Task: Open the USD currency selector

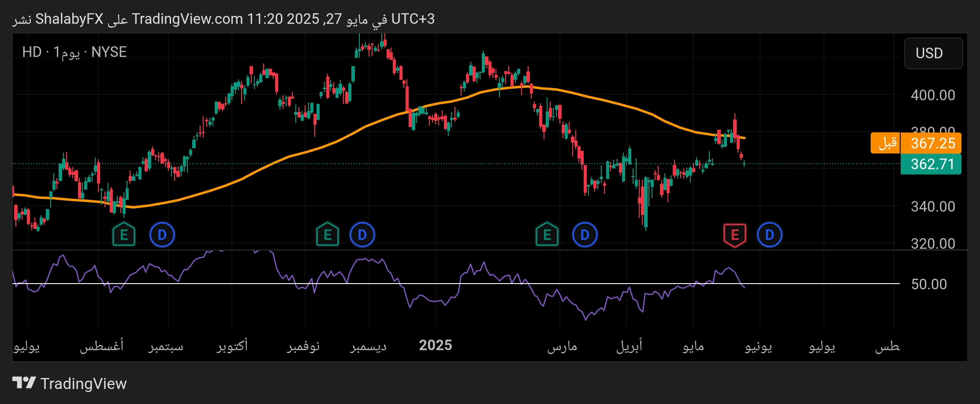Action: pyautogui.click(x=934, y=53)
